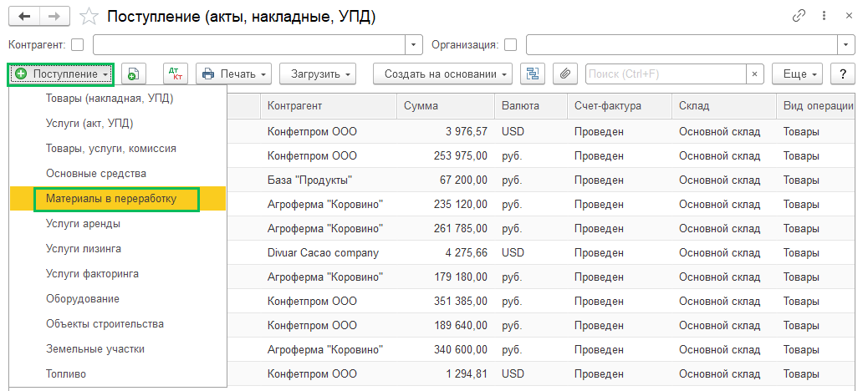Screen dimensions: 868x391
Task: Focus the Поиск (Ctrl+F) search field
Action: point(666,74)
